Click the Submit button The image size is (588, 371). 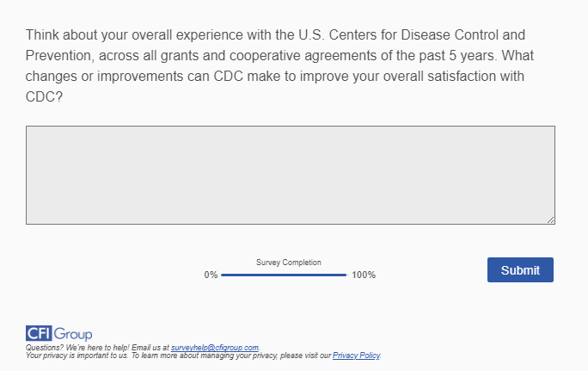click(520, 269)
